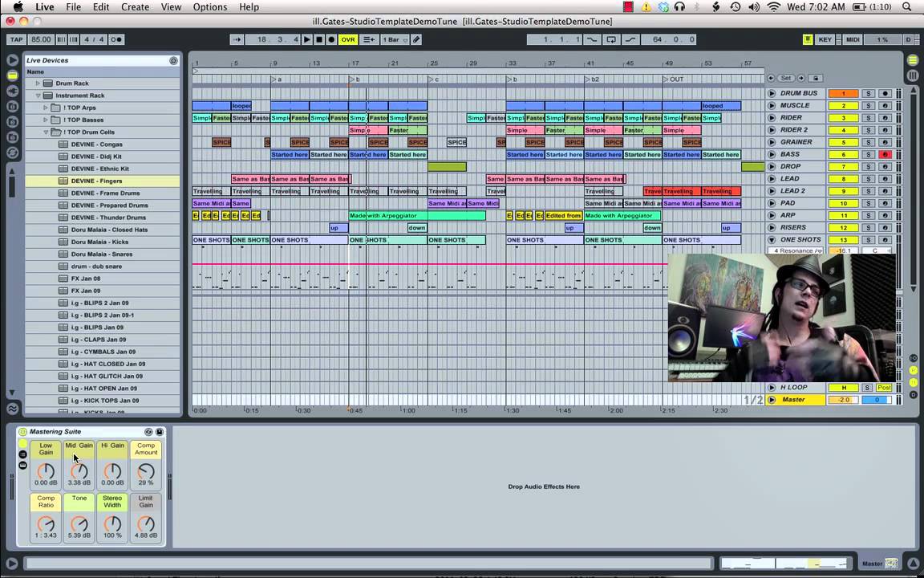
Task: Toggle the MIDI map mode switch
Action: 852,39
